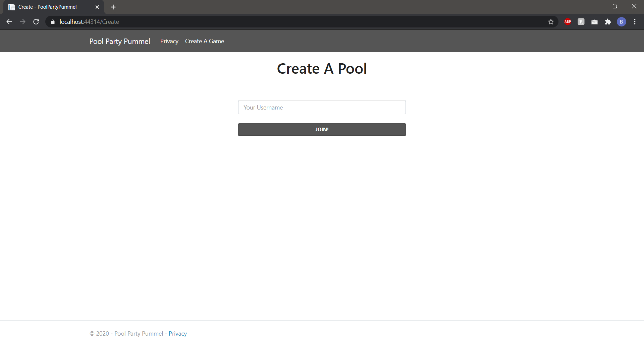The height and width of the screenshot is (343, 644).
Task: Open the profile avatar labeled B
Action: click(622, 21)
